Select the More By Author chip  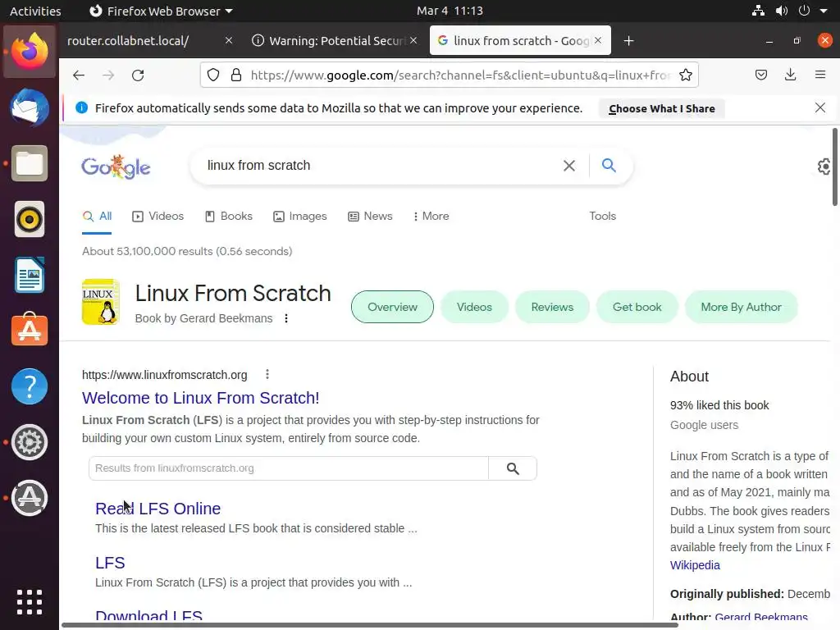tap(742, 307)
